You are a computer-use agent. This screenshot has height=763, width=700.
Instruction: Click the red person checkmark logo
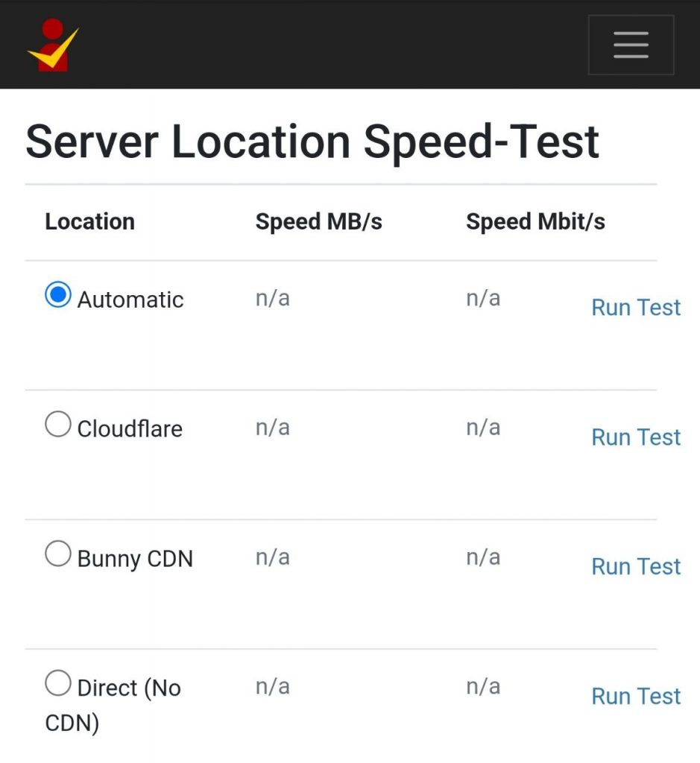tap(53, 45)
